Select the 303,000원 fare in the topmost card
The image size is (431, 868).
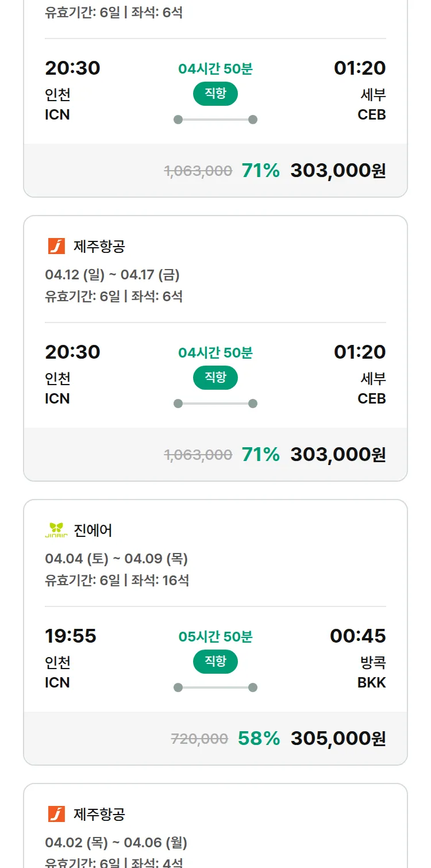338,170
